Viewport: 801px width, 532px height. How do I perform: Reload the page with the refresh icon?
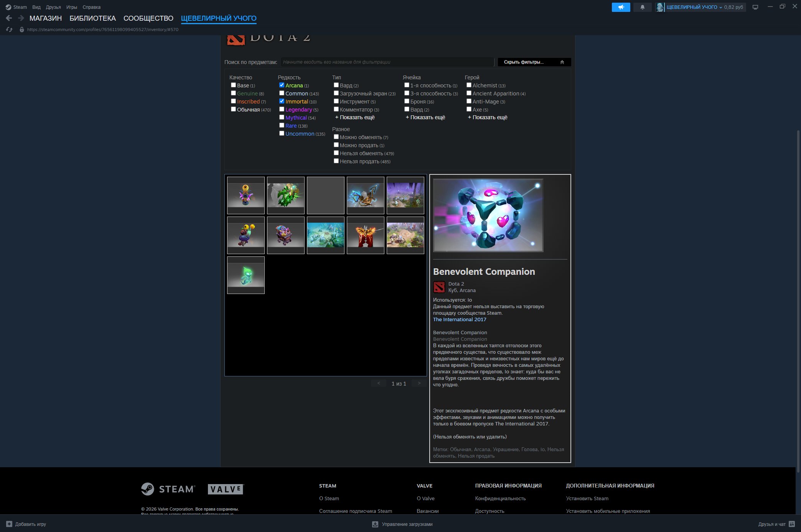point(9,30)
